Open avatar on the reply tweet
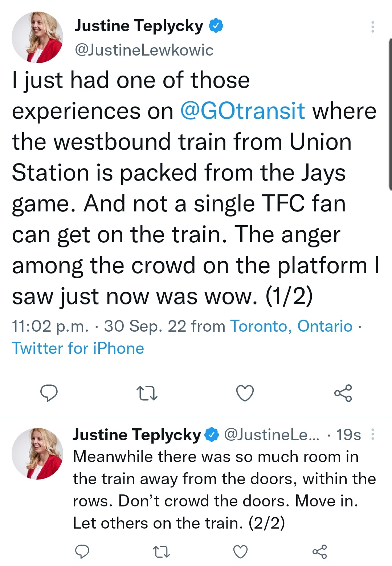This screenshot has width=392, height=566. [37, 453]
